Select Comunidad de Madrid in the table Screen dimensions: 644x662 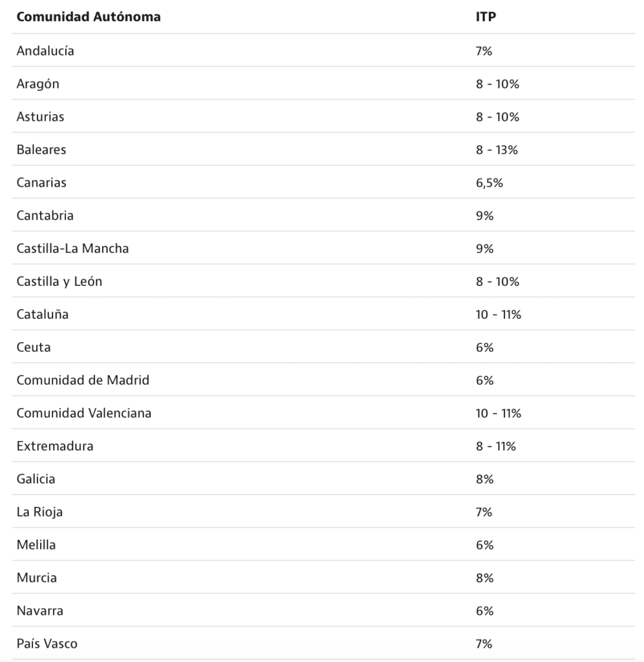click(x=83, y=380)
